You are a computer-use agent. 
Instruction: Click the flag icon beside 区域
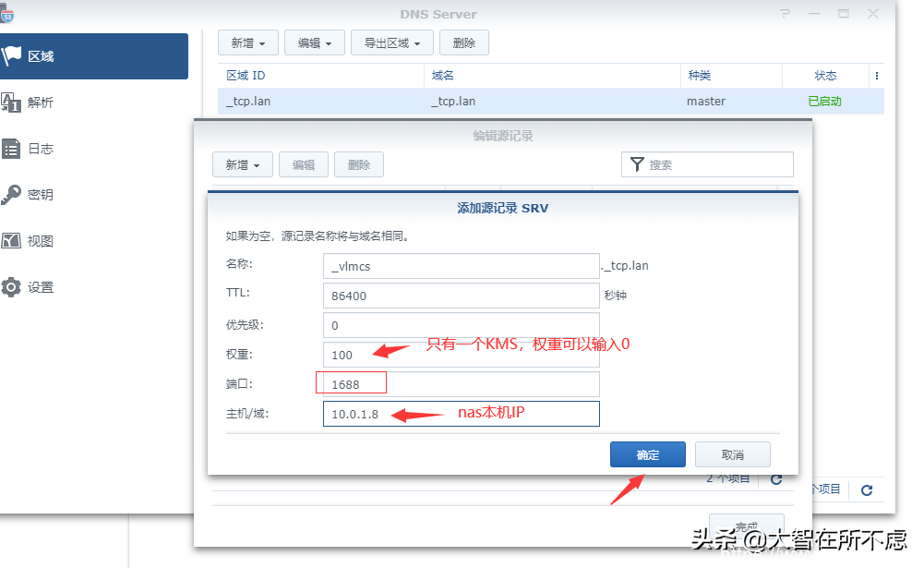pyautogui.click(x=10, y=56)
